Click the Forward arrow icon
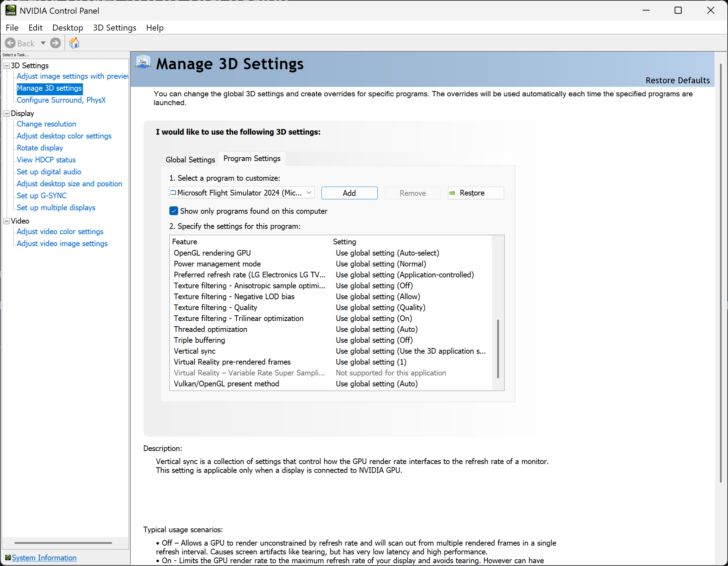This screenshot has width=728, height=566. (56, 43)
